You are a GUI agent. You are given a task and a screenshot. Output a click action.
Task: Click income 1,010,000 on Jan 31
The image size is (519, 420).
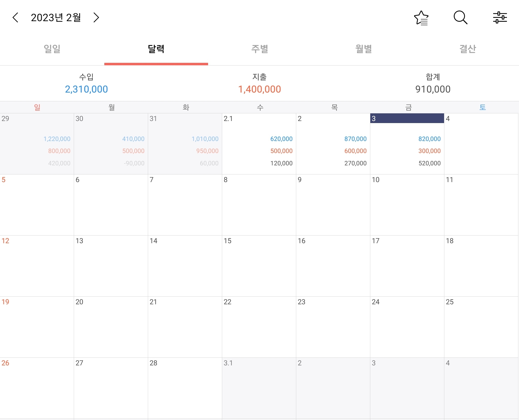click(205, 139)
